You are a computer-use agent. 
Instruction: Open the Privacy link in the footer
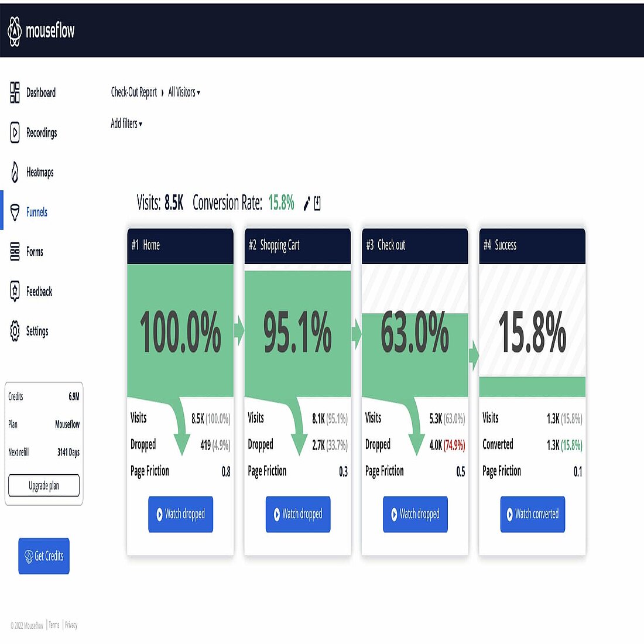[x=70, y=624]
